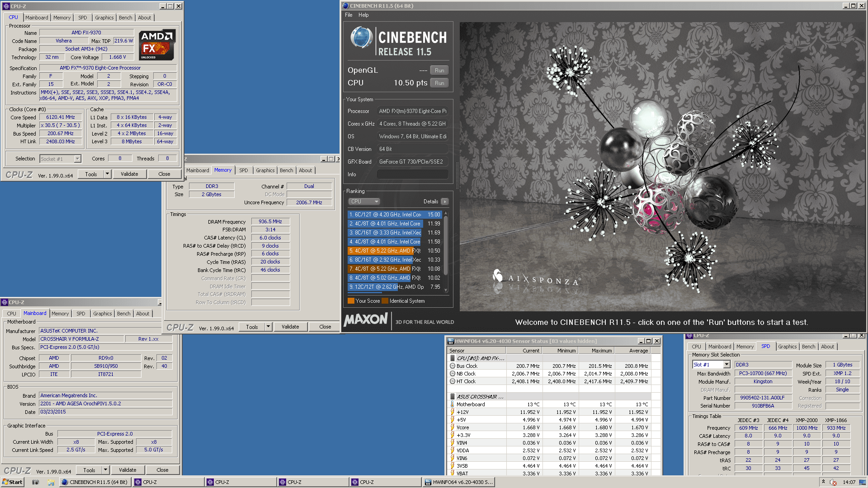Open the Socket #1 selection dropdown
This screenshot has height=488, width=868.
pyautogui.click(x=78, y=159)
